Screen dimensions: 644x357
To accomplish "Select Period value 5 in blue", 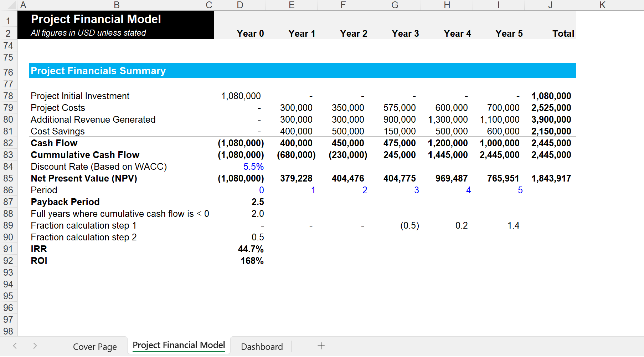I will (520, 190).
